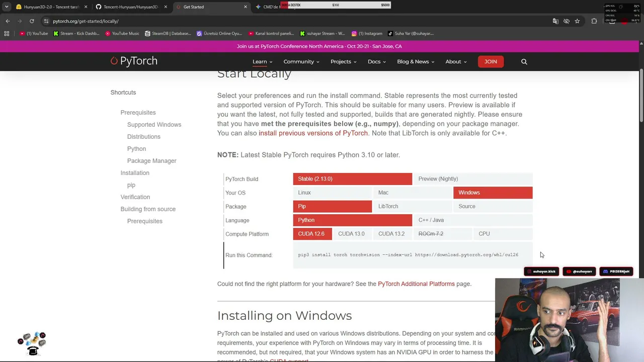Click the crossed-out eye icon in address bar

[567, 21]
